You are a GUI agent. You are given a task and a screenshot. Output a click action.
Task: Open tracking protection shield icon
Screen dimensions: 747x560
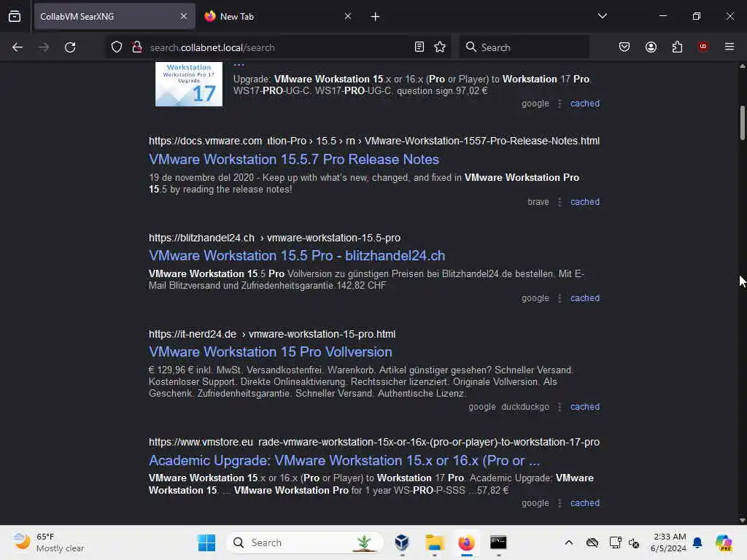[117, 47]
